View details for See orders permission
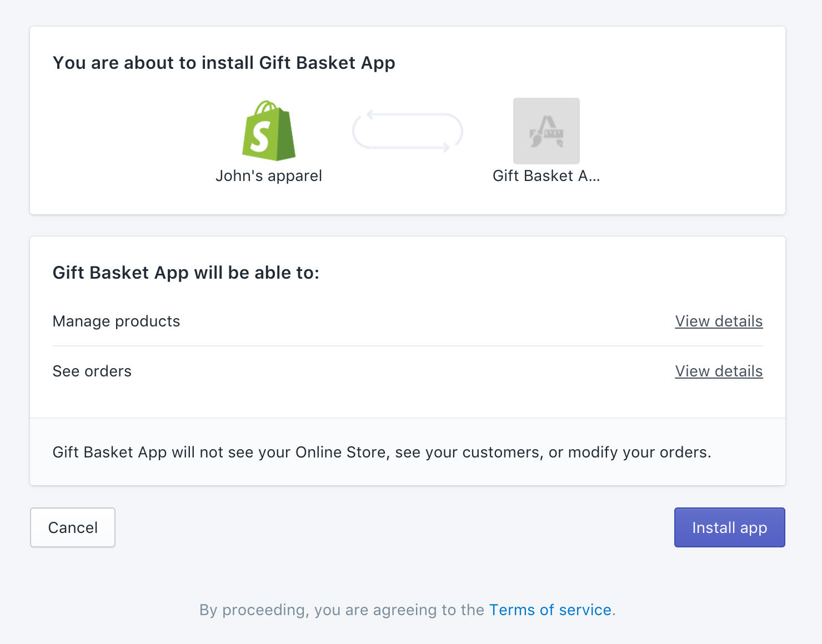The width and height of the screenshot is (822, 644). [x=719, y=371]
